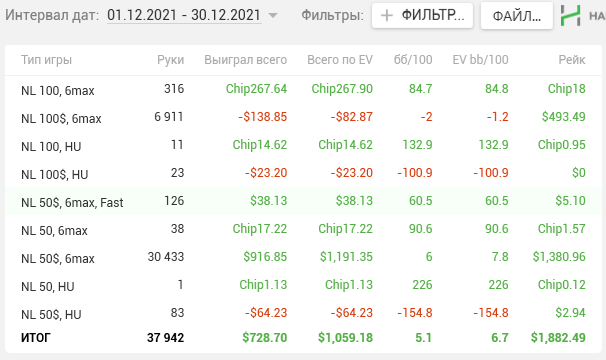Screen dimensions: 606x360
Task: Select the NL 50$, HU row
Action: tap(303, 313)
